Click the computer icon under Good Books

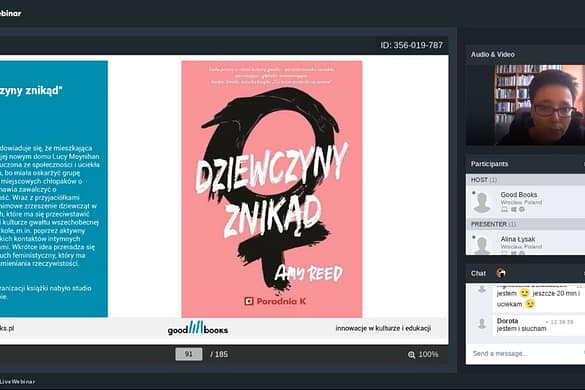(504, 210)
